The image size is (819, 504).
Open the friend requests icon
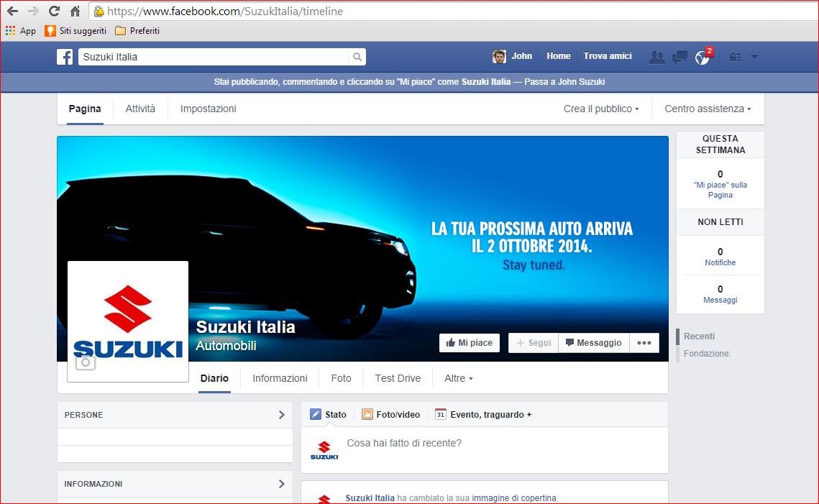656,57
